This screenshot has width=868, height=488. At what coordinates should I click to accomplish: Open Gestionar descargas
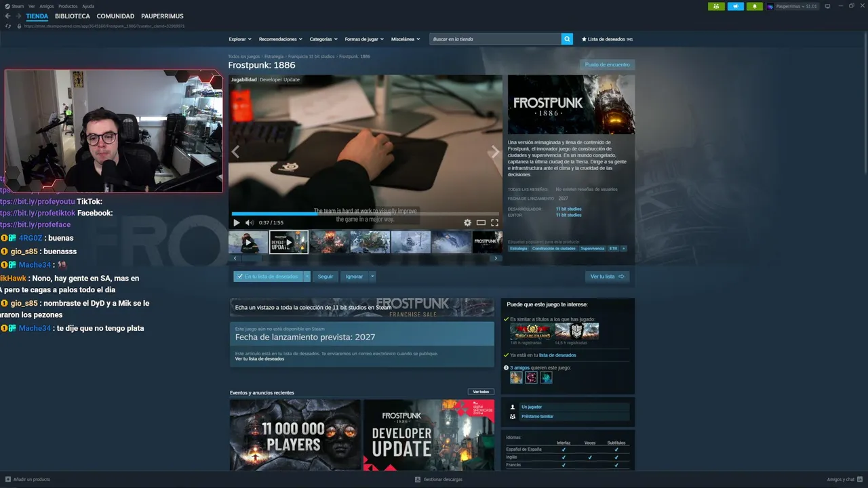(x=439, y=479)
